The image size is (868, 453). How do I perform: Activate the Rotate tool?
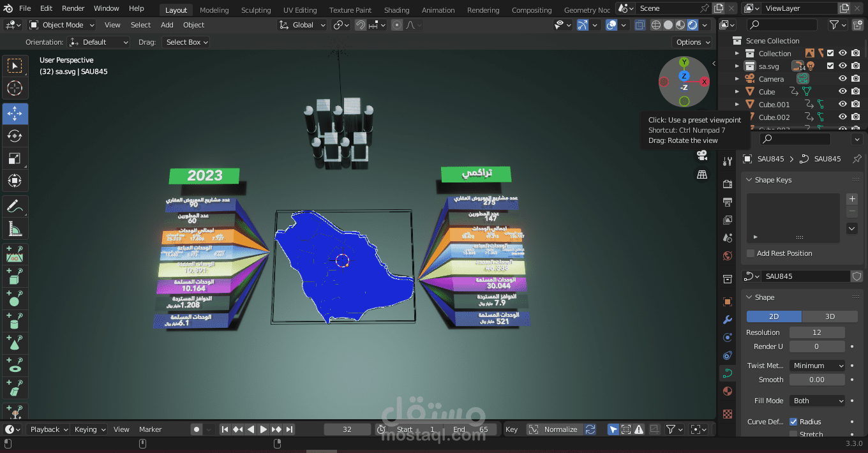[15, 135]
